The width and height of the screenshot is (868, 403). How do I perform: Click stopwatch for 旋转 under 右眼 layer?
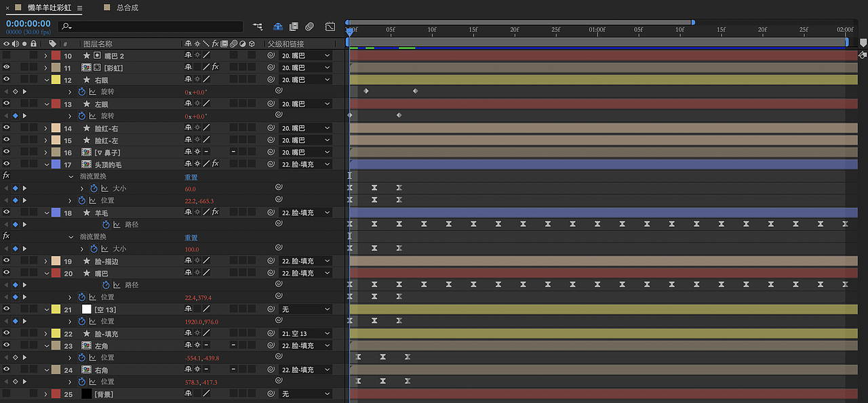pyautogui.click(x=82, y=91)
